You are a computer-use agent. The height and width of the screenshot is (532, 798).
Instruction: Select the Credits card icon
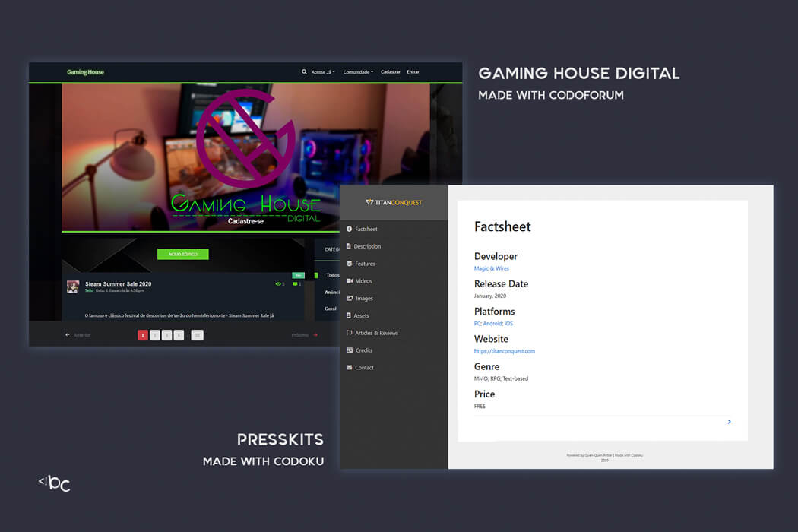(x=350, y=350)
